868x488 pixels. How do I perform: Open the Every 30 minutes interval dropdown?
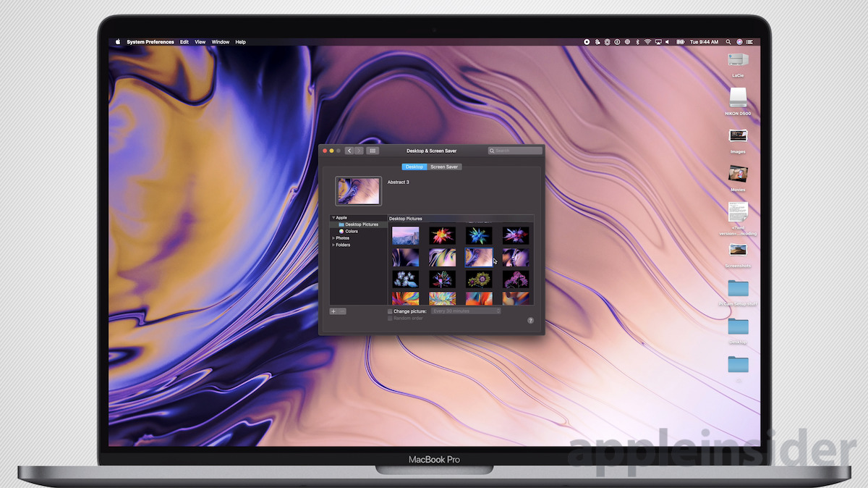pos(465,311)
